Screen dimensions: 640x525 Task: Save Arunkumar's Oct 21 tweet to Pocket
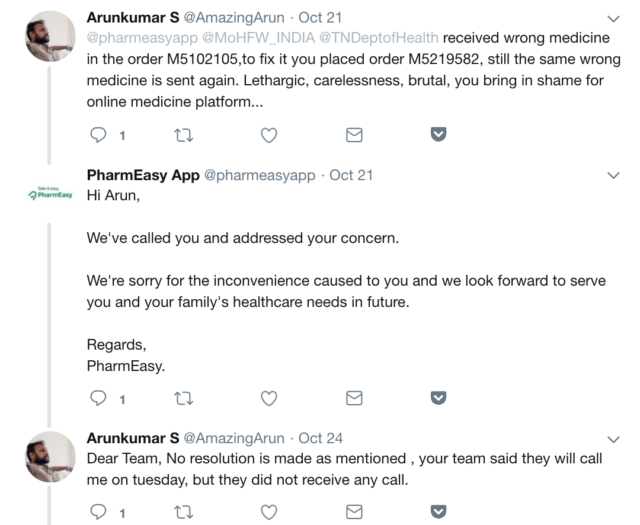point(437,134)
